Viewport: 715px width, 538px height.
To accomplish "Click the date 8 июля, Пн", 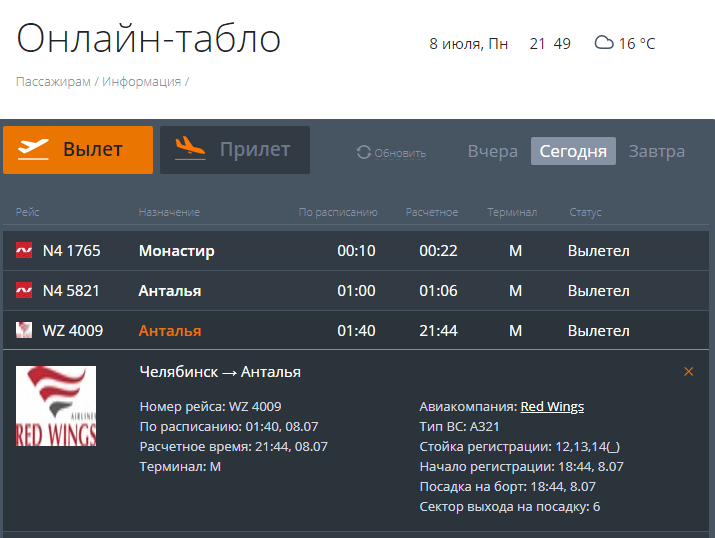I will click(468, 44).
